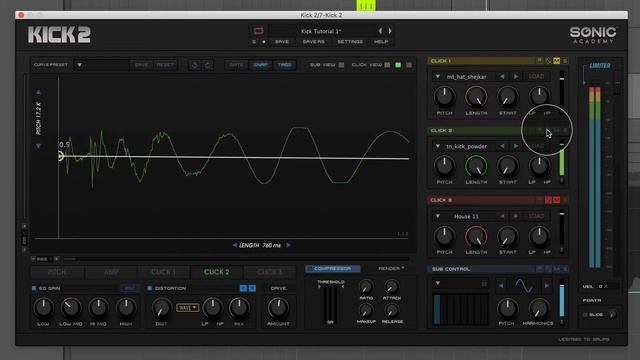Open Click 2 sample dropdown tn_kick_powder

438,146
